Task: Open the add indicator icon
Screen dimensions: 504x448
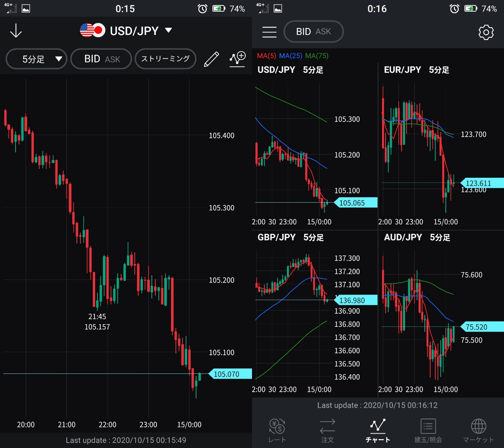Action: (237, 59)
